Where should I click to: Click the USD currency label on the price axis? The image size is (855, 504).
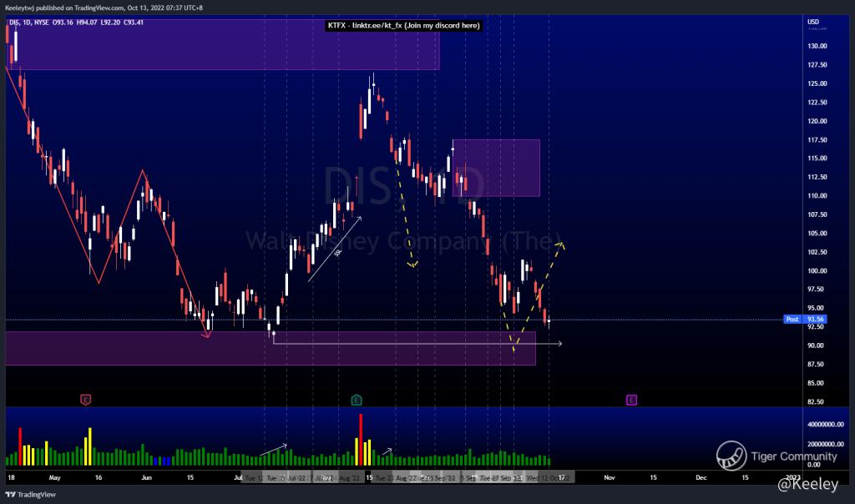point(813,22)
